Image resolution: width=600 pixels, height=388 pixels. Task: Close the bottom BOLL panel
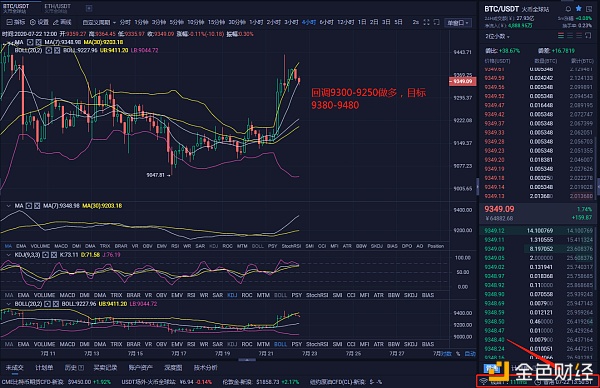(55, 304)
